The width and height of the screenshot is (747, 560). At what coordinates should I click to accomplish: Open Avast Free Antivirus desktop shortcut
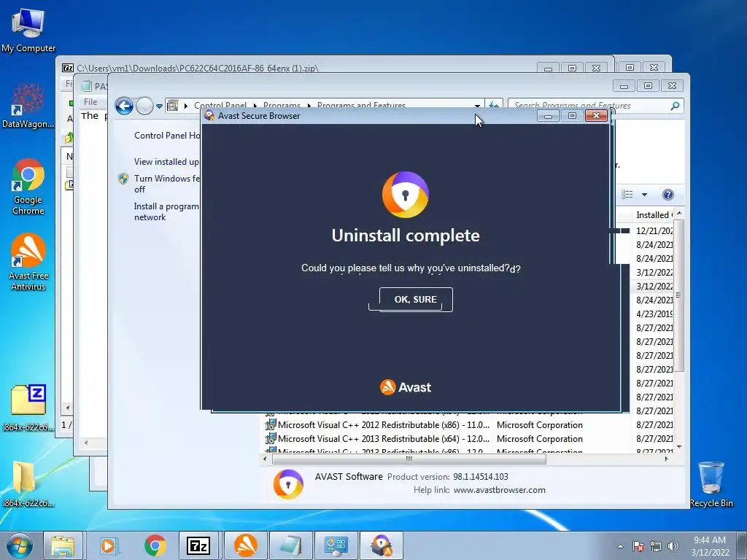point(28,262)
